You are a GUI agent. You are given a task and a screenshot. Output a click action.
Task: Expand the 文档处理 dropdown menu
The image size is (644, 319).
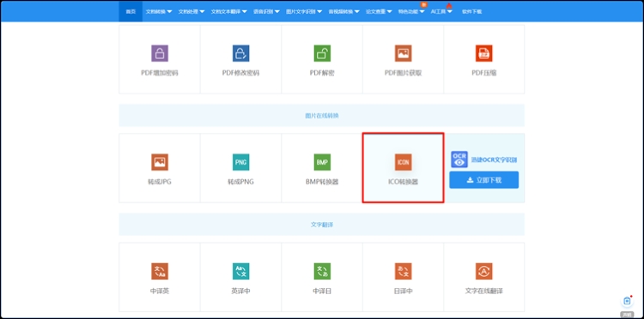tap(191, 11)
